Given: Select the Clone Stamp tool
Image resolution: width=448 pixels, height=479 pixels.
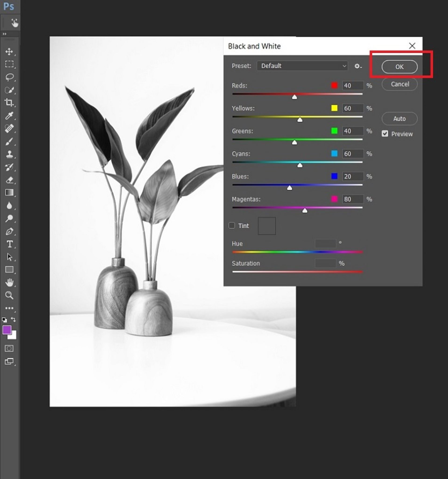Looking at the screenshot, I should [x=9, y=154].
